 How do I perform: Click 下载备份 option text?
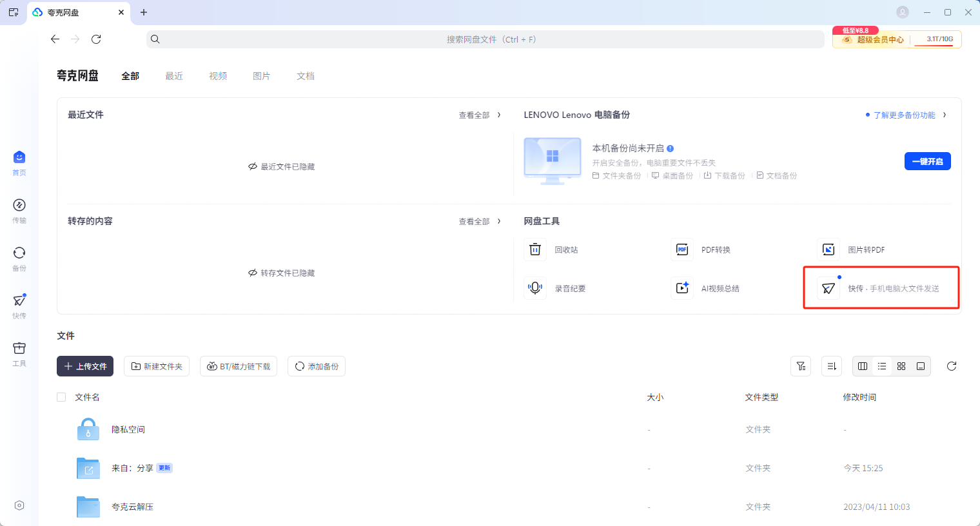pos(730,175)
